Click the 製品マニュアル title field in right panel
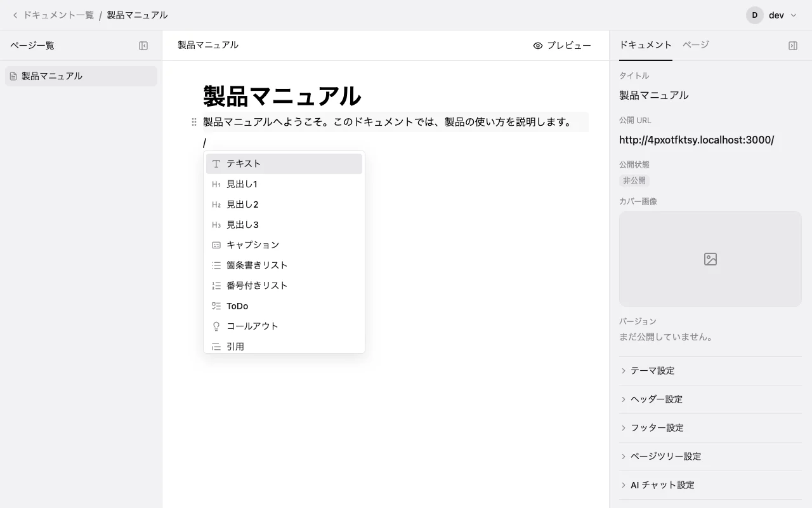Image resolution: width=812 pixels, height=508 pixels. coord(653,95)
